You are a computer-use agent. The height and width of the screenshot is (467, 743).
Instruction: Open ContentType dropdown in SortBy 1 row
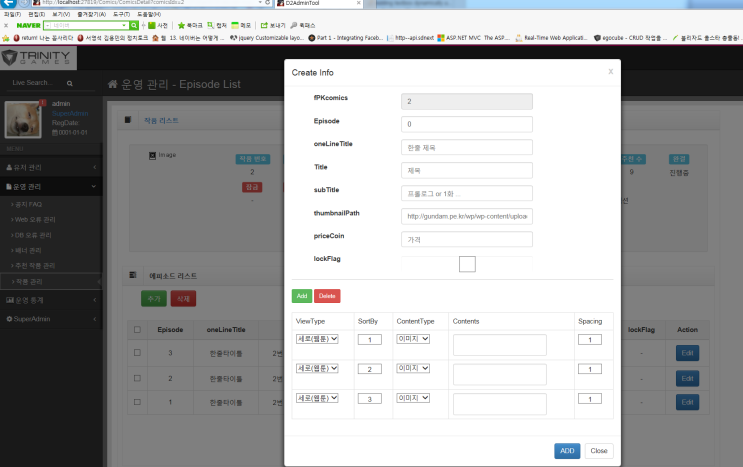click(x=413, y=339)
